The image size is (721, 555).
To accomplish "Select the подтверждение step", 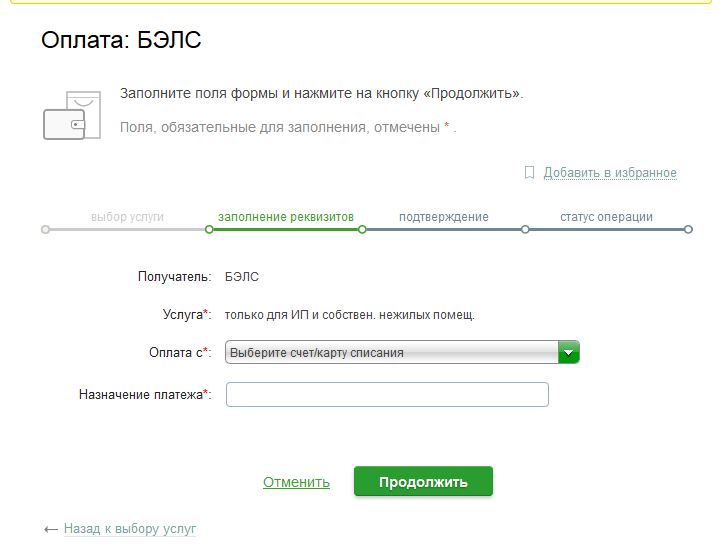I will [x=444, y=217].
